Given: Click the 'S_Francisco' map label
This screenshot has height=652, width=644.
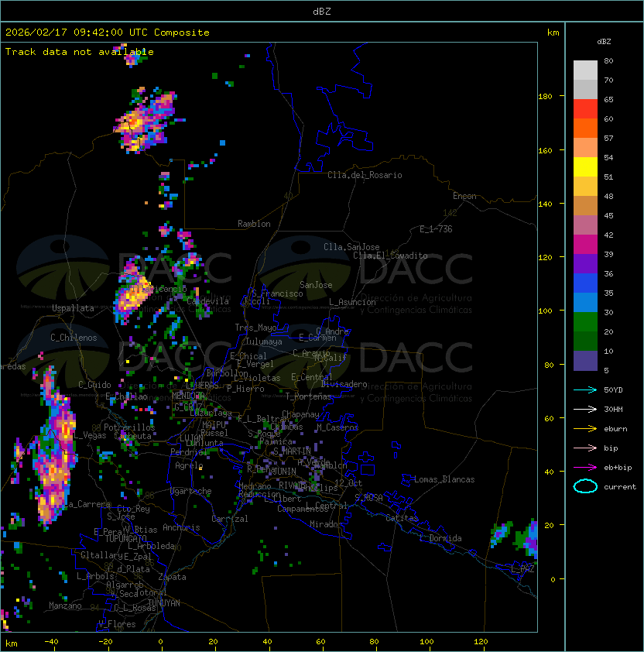Looking at the screenshot, I should [x=277, y=293].
